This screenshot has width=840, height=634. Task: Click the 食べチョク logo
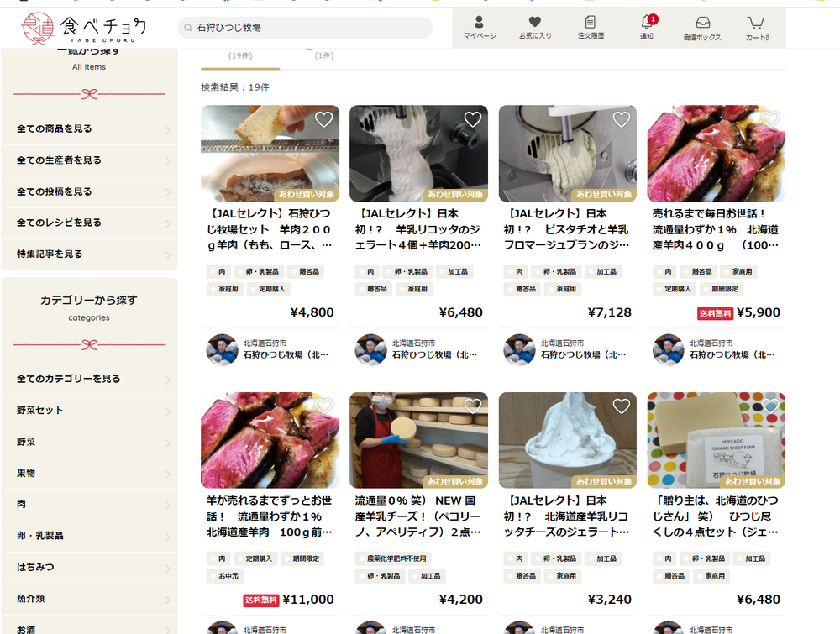pyautogui.click(x=84, y=28)
